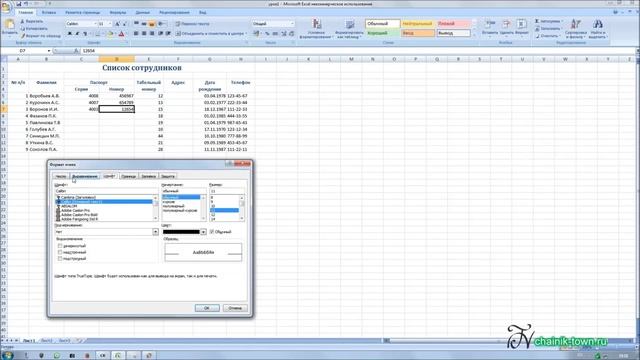
Task: Click Wrap Text (Перенос текста) button
Action: [x=192, y=24]
